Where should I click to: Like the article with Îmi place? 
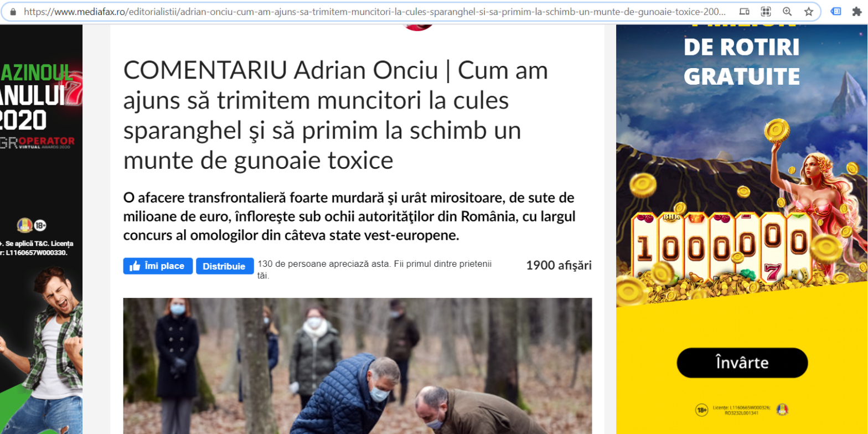tap(158, 266)
